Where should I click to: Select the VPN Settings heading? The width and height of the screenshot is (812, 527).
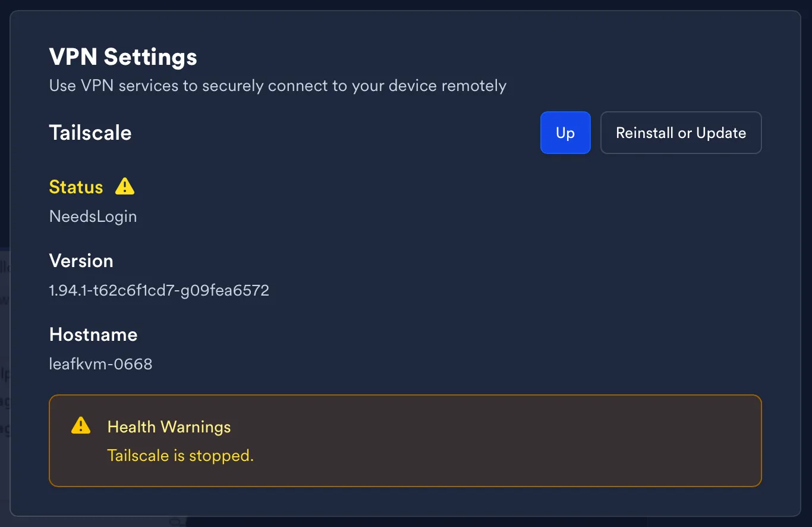click(123, 57)
